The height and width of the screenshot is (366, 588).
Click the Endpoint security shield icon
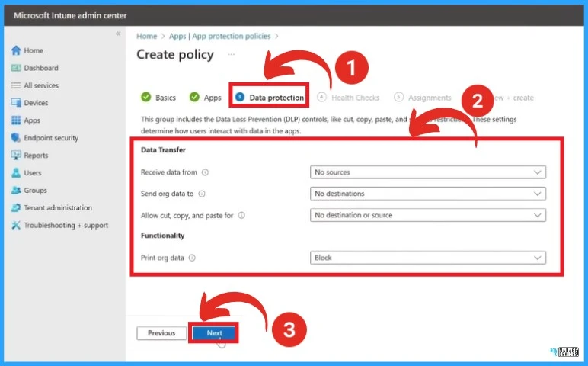(16, 138)
